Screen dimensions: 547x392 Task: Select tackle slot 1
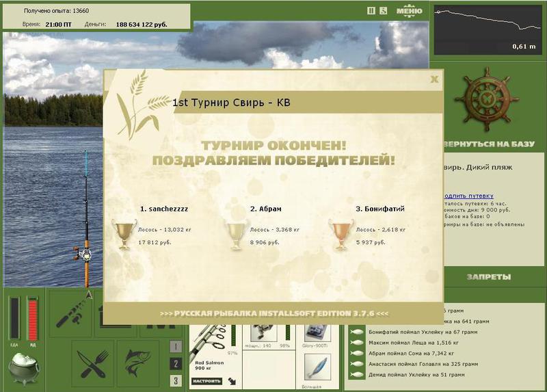click(176, 347)
